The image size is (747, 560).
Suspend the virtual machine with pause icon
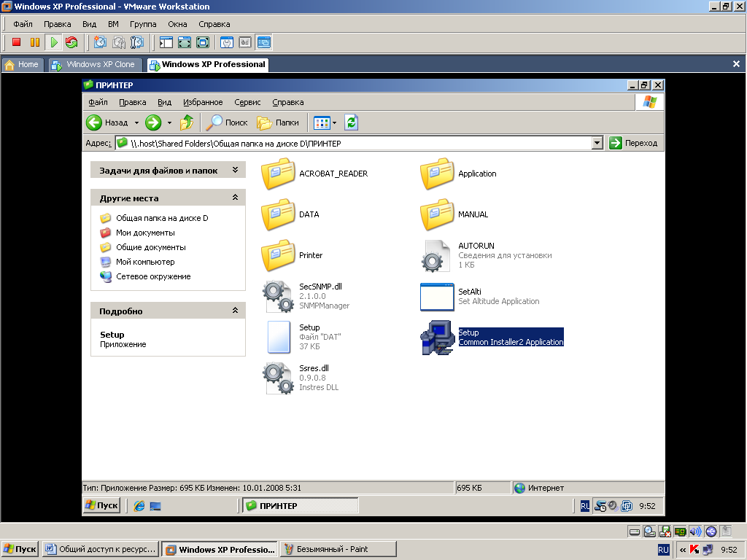(35, 42)
